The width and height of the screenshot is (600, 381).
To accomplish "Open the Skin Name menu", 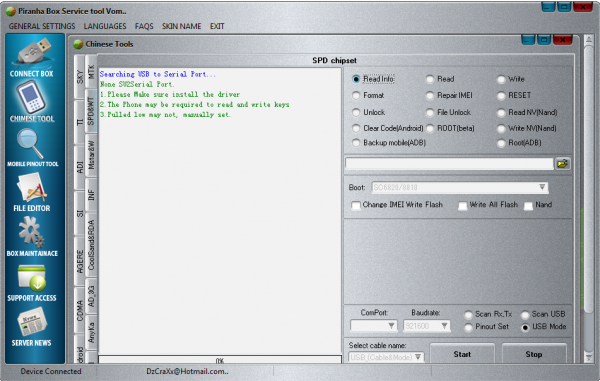I will (181, 26).
